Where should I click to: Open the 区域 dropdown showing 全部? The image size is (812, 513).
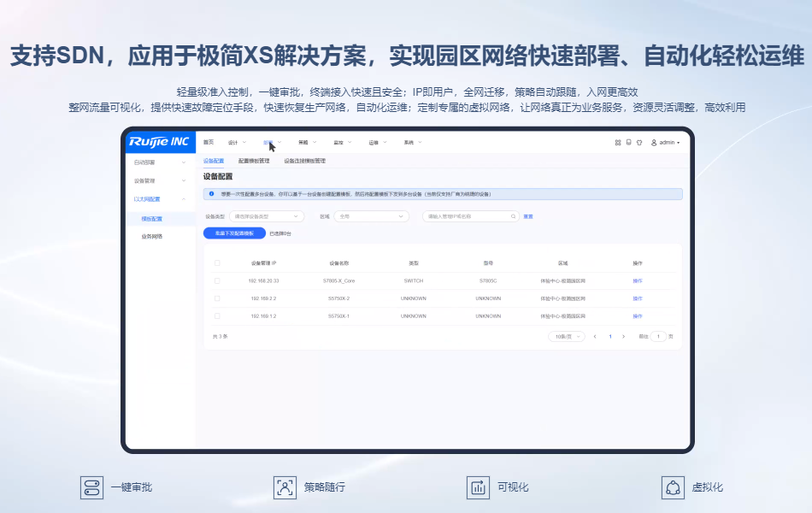(x=371, y=216)
